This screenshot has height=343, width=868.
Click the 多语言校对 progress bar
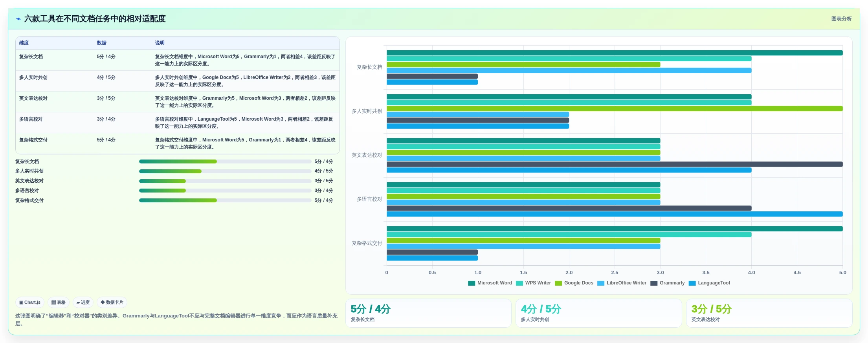tap(225, 191)
